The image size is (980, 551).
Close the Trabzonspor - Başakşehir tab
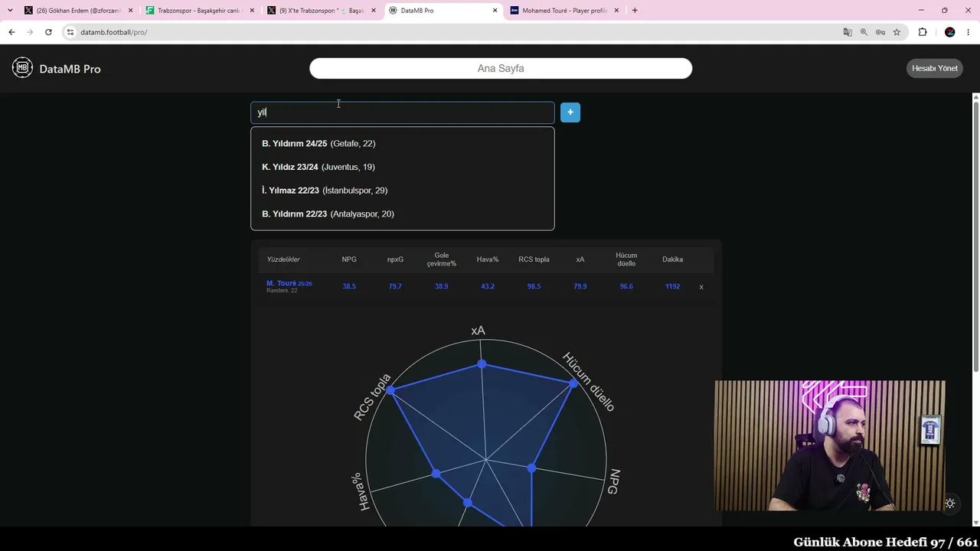pyautogui.click(x=252, y=11)
